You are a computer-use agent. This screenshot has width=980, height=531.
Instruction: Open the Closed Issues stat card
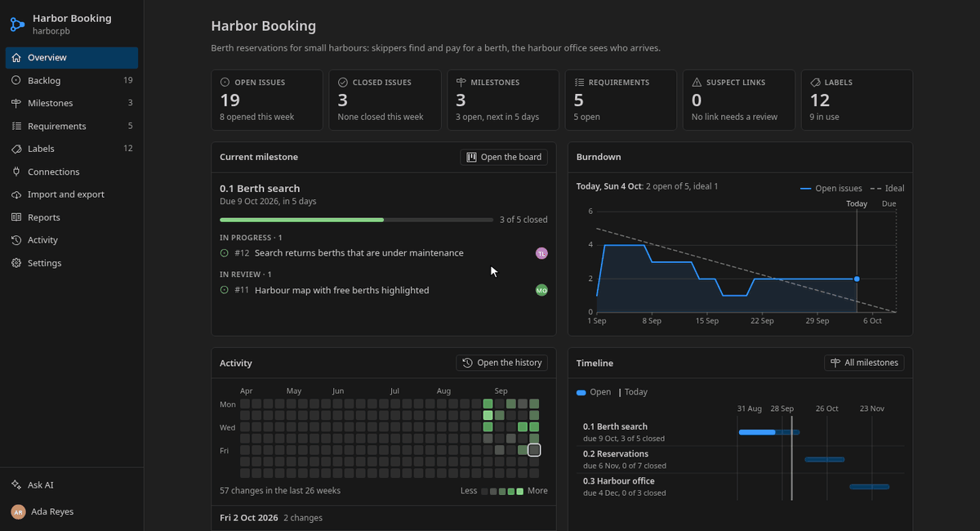click(x=385, y=100)
